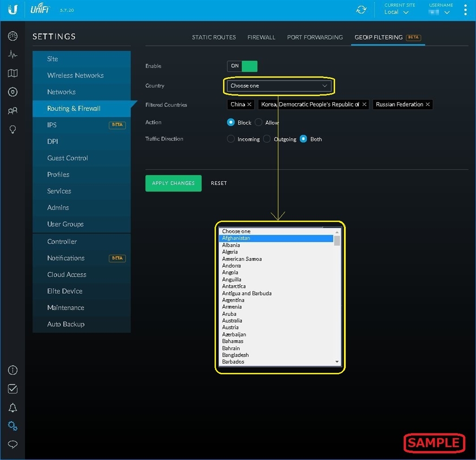476x460 pixels.
Task: Open the tasks checkmark icon
Action: click(13, 388)
